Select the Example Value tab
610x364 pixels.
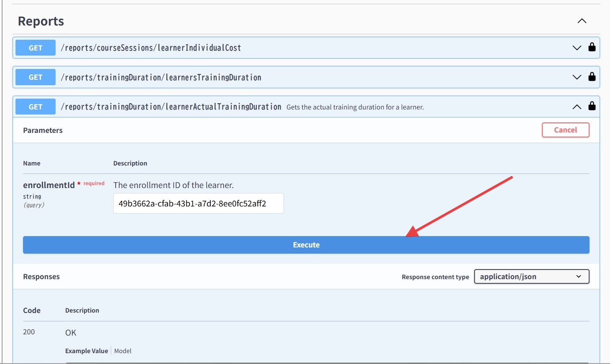coord(87,351)
